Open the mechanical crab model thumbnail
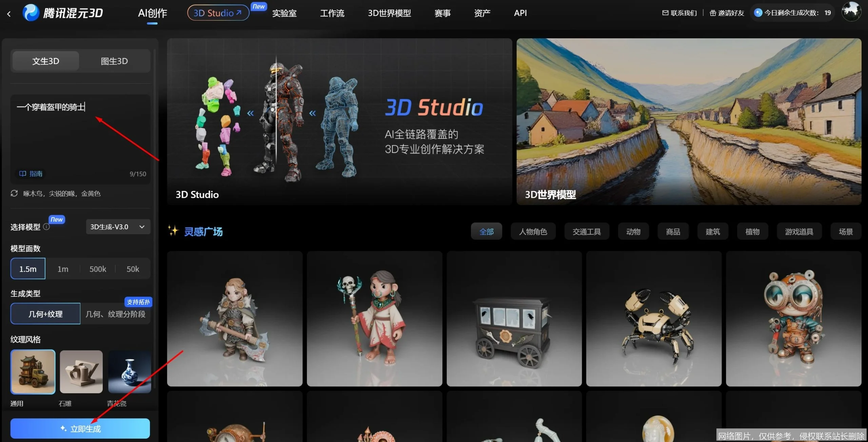Image resolution: width=868 pixels, height=442 pixels. pos(653,319)
